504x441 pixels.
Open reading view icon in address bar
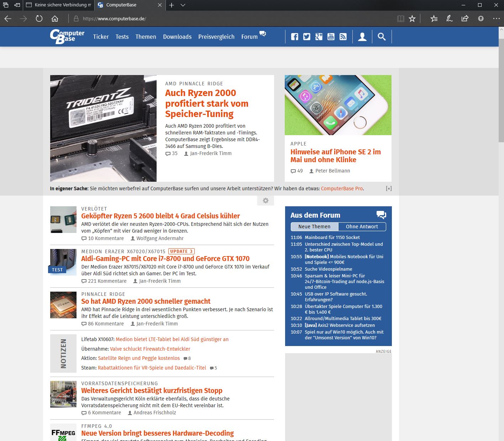(401, 18)
